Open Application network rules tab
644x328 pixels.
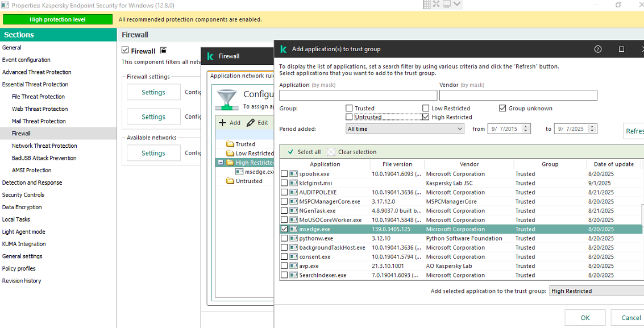tap(241, 76)
